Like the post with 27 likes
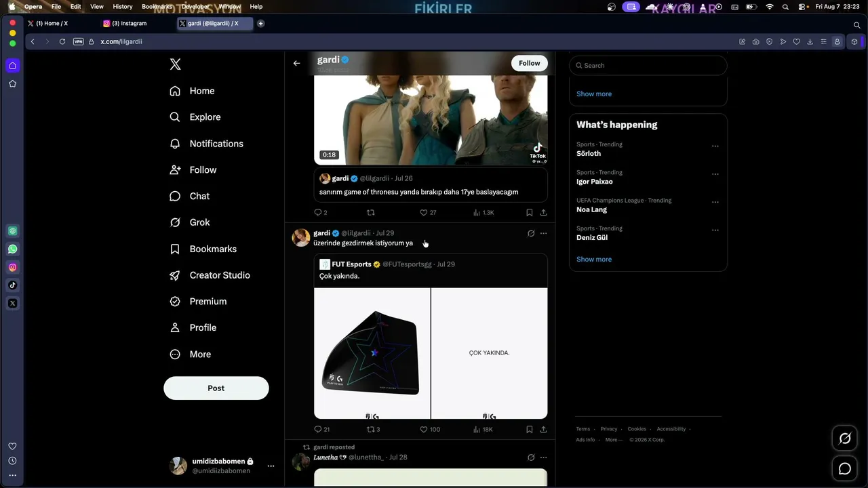The image size is (868, 488). [x=428, y=212]
